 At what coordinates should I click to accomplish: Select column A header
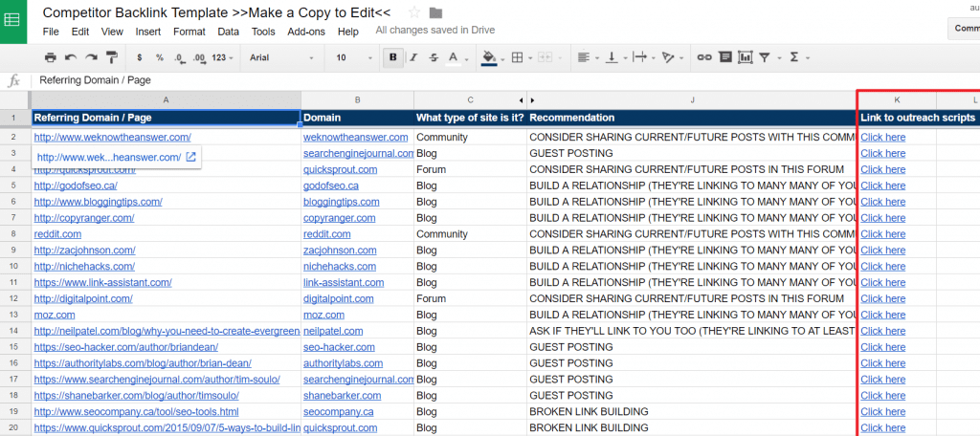[x=166, y=100]
